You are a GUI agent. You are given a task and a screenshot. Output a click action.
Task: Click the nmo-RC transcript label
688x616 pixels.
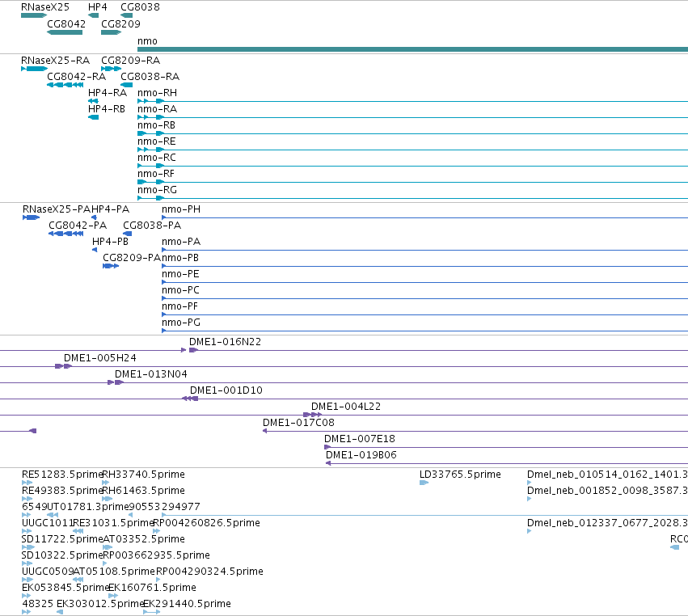157,158
